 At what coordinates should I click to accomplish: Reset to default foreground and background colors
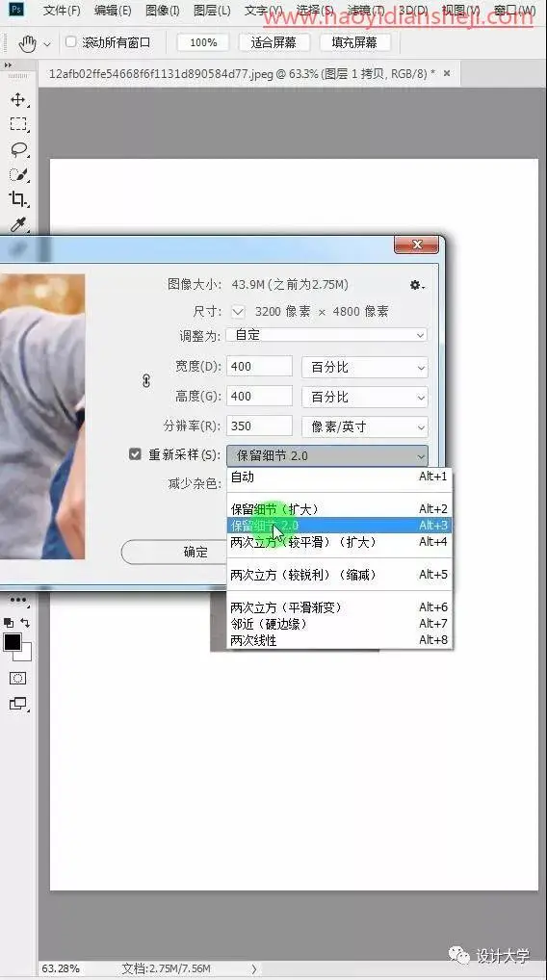coord(9,623)
